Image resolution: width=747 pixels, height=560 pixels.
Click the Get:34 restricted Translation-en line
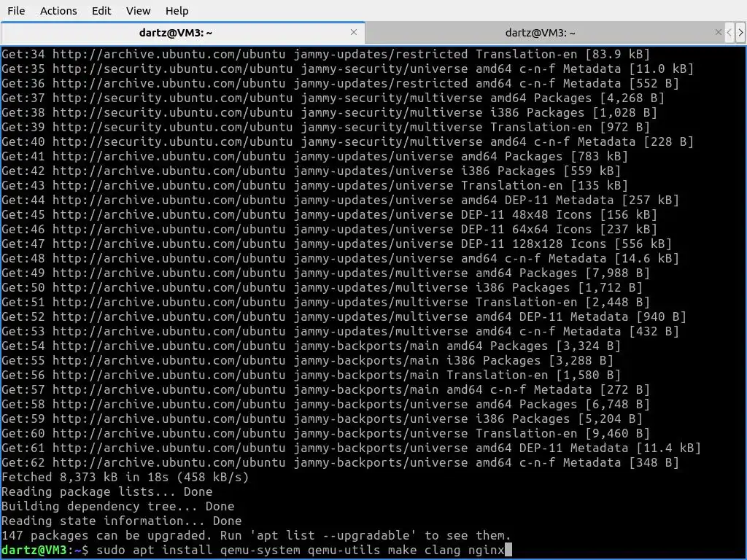pos(326,54)
